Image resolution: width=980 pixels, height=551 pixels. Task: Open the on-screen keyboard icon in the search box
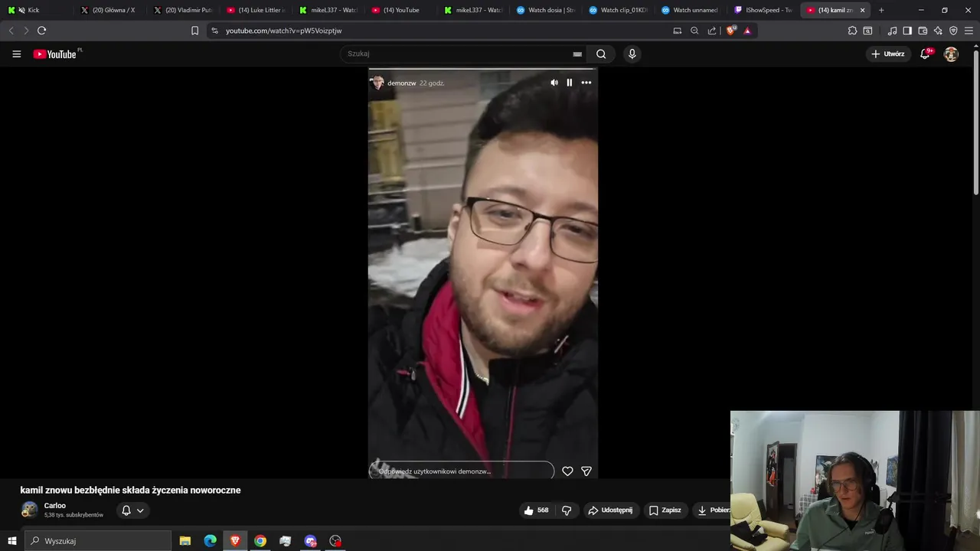577,54
